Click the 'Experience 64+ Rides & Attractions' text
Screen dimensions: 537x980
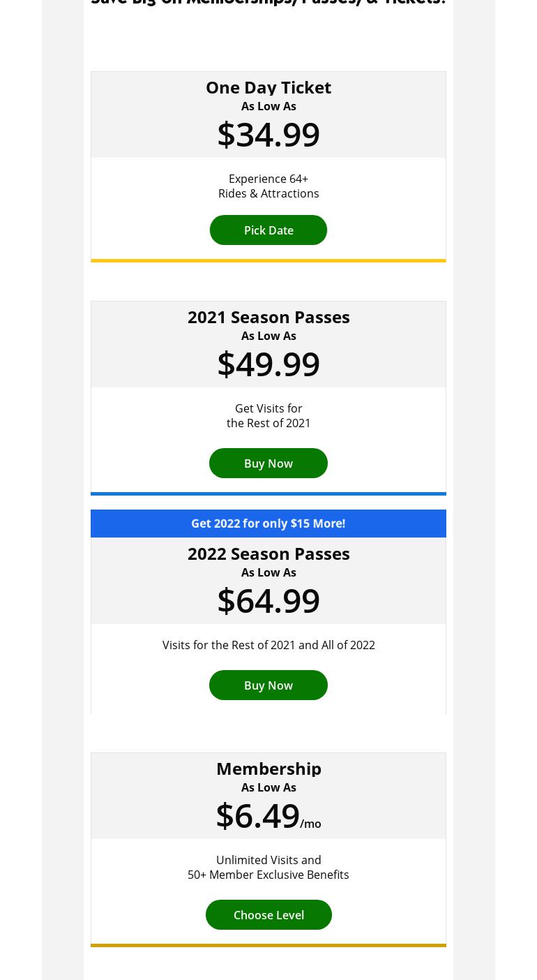coord(268,186)
